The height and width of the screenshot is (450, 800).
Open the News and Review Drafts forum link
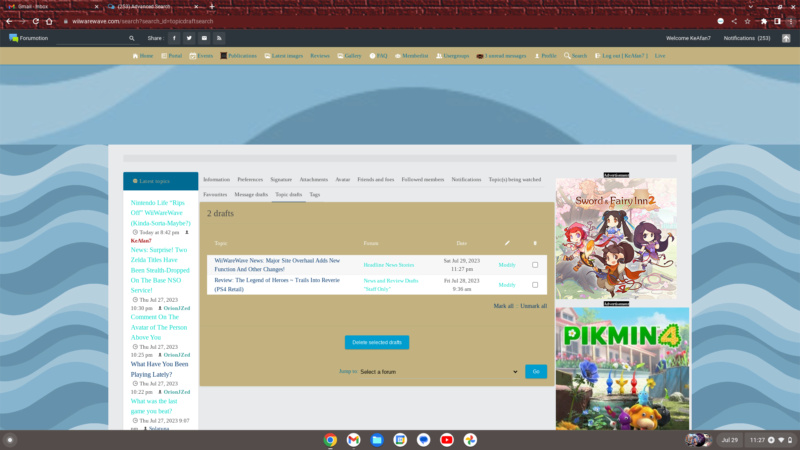click(x=391, y=285)
